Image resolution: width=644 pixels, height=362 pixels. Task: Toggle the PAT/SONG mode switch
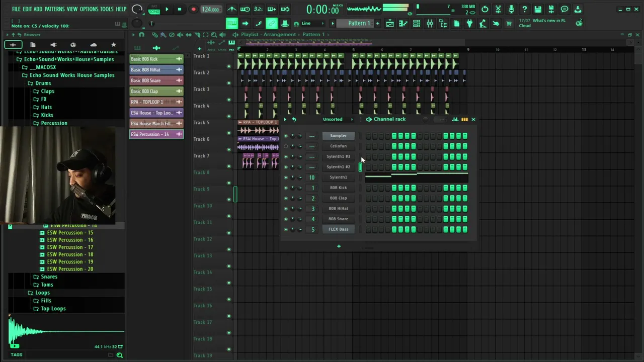click(154, 9)
